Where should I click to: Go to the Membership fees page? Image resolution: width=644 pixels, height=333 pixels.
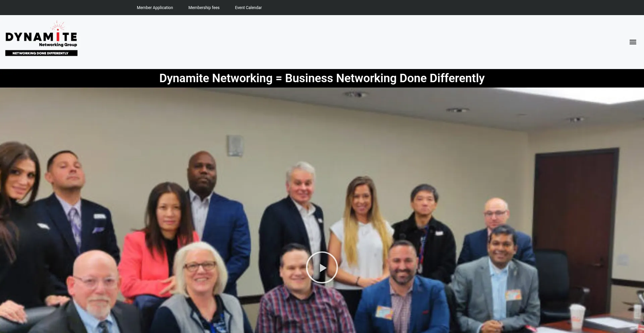pos(204,7)
